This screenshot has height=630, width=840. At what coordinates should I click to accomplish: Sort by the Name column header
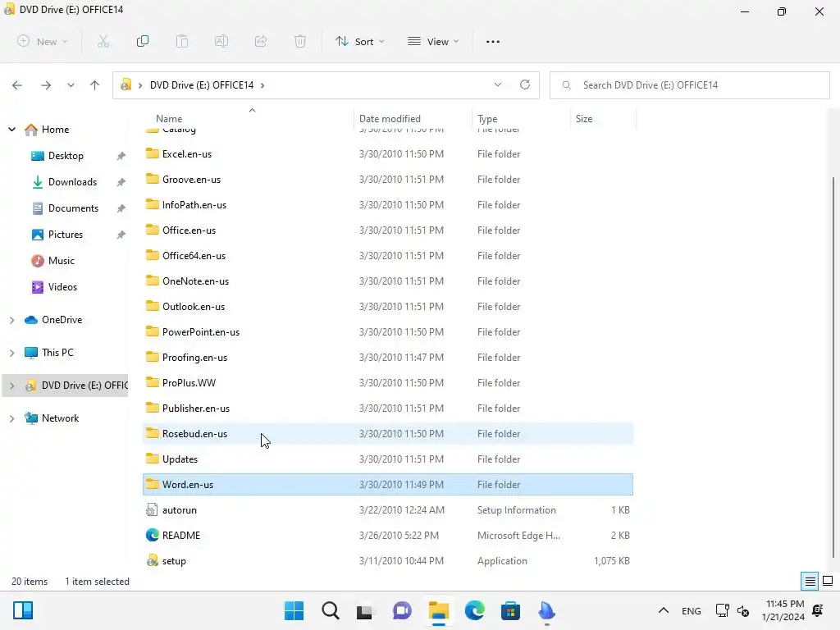tap(249, 118)
